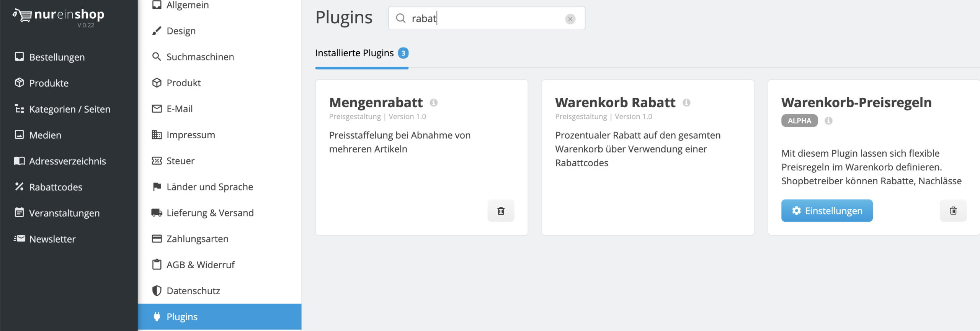980x331 pixels.
Task: Navigate to the Newsletter section
Action: click(52, 239)
